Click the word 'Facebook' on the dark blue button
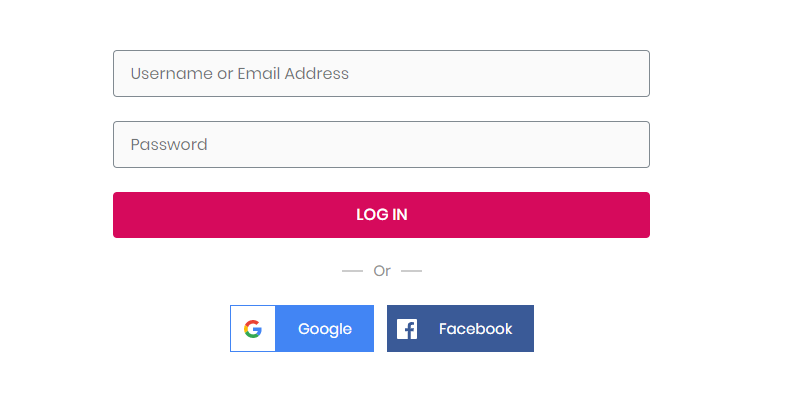The image size is (794, 399). (475, 329)
